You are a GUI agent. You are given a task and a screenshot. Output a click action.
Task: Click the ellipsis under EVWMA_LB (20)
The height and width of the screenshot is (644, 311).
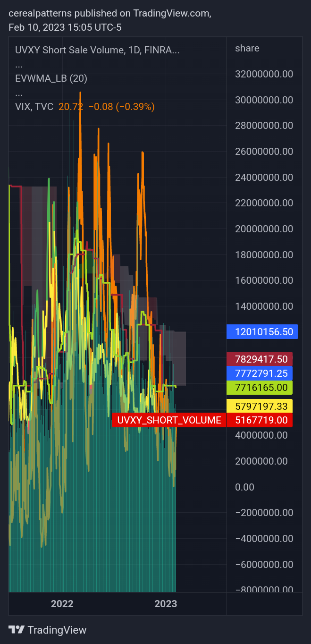click(x=19, y=93)
